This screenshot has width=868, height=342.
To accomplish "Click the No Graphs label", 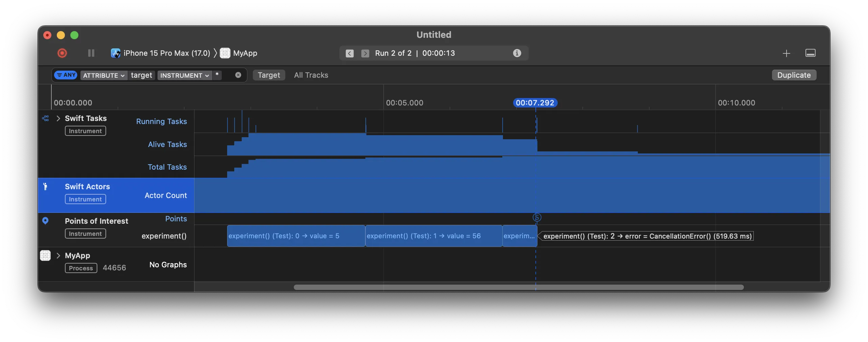I will (168, 265).
